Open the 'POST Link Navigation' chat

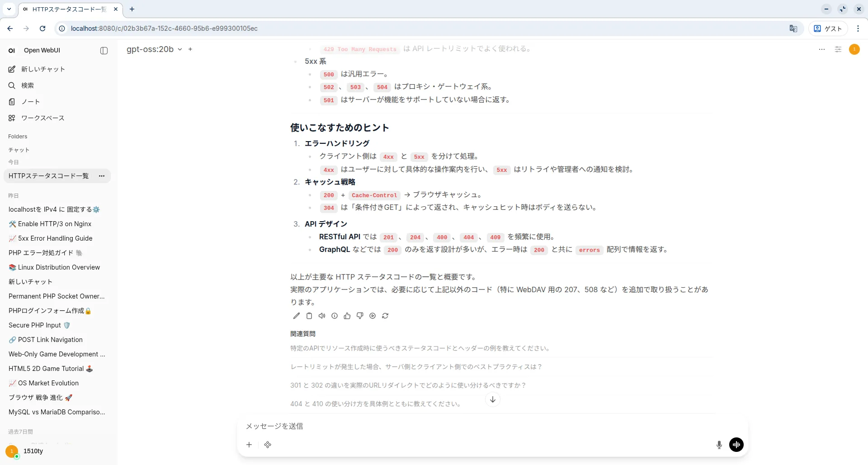point(57,340)
